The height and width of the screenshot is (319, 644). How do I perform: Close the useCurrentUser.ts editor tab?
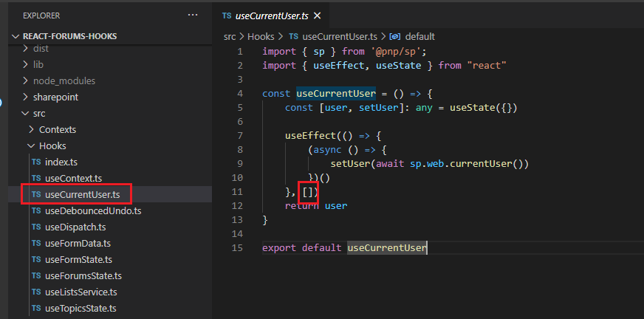[317, 16]
